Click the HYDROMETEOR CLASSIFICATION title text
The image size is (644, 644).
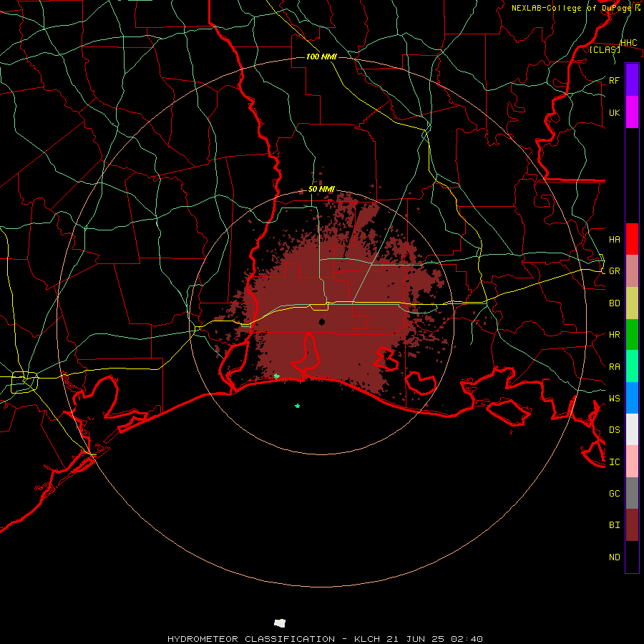click(x=251, y=639)
